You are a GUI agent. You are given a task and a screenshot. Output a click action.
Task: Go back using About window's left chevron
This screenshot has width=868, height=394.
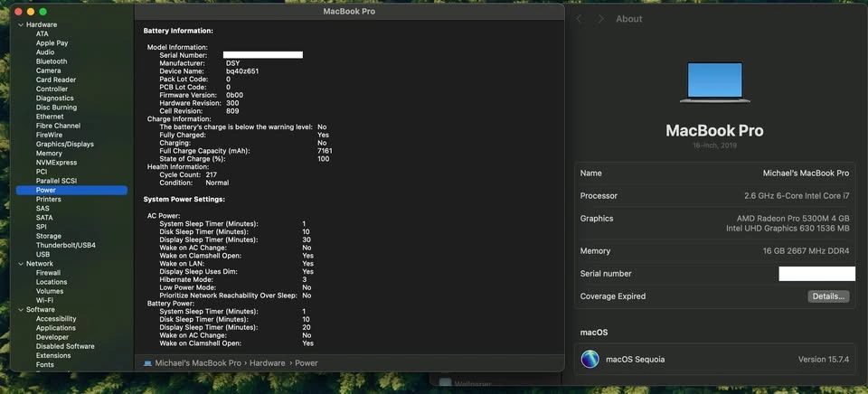click(x=579, y=19)
